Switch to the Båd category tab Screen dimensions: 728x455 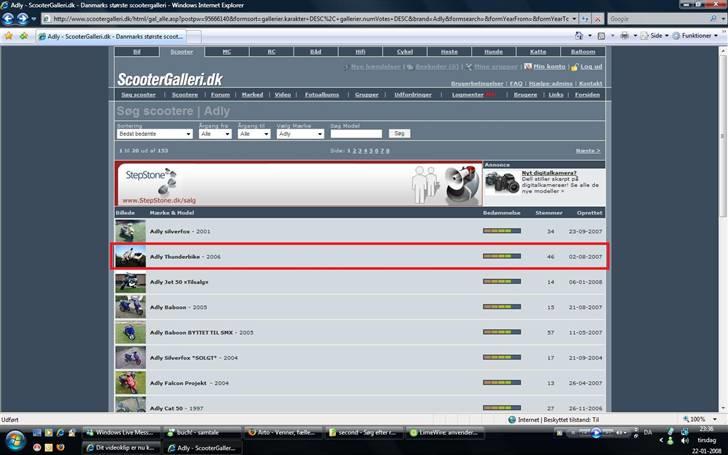316,52
